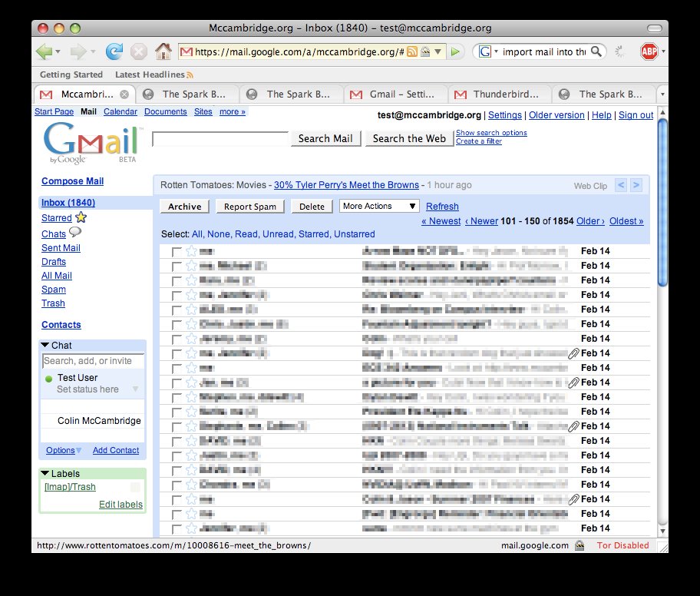Open Documents in the top navigation

coord(166,111)
